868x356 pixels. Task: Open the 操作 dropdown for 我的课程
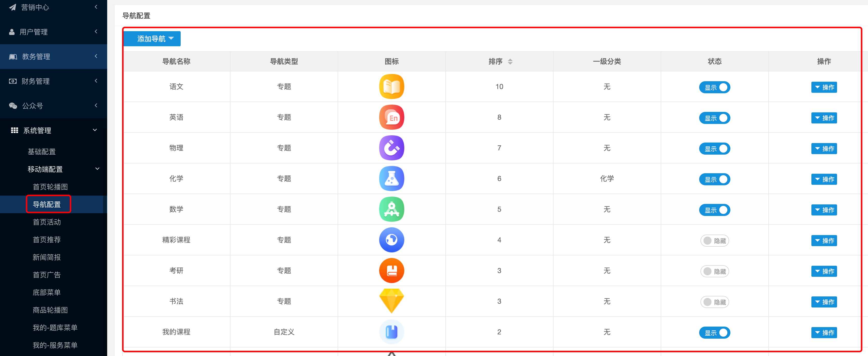click(824, 332)
